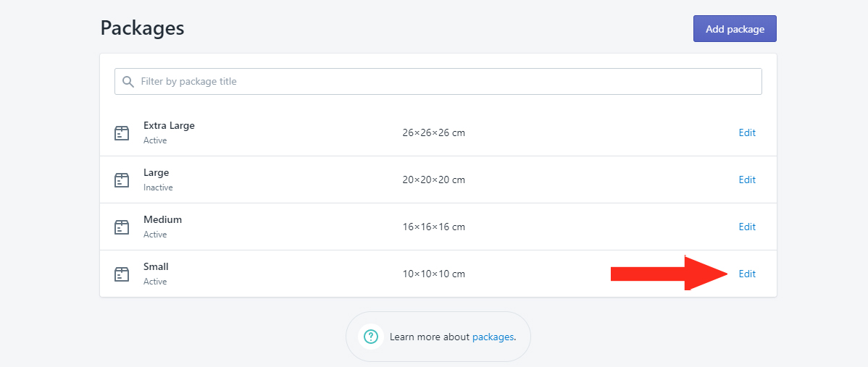Click the Extra Large package box icon
The height and width of the screenshot is (367, 868).
coord(122,132)
